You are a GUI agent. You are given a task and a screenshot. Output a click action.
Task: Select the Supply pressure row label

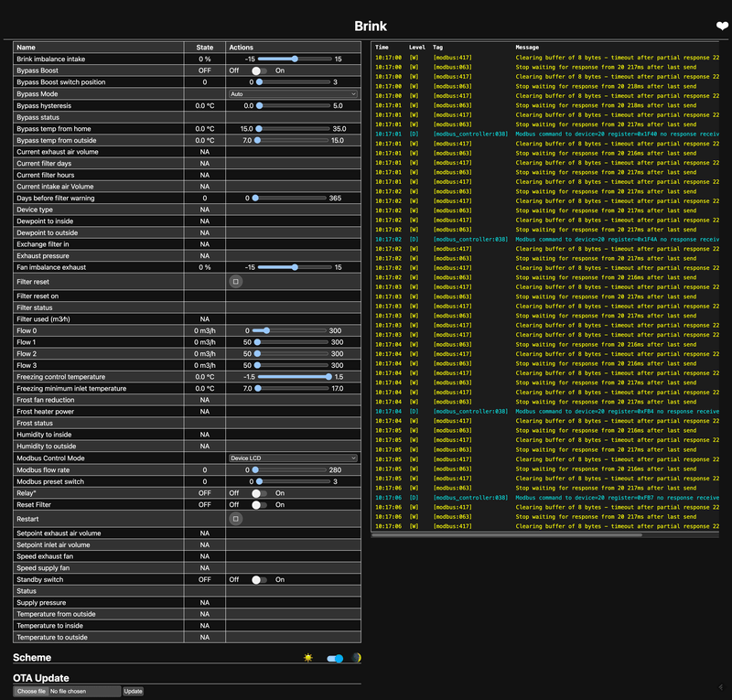pos(41,603)
